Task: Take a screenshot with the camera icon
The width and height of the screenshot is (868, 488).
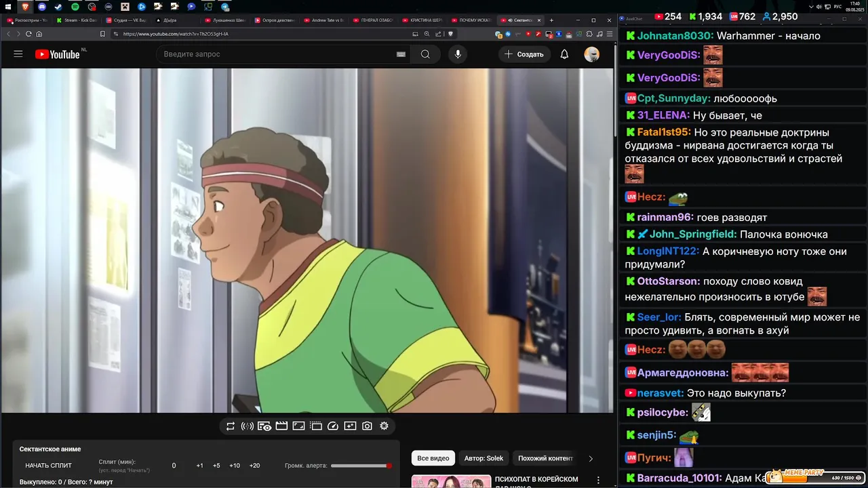Action: click(x=367, y=426)
